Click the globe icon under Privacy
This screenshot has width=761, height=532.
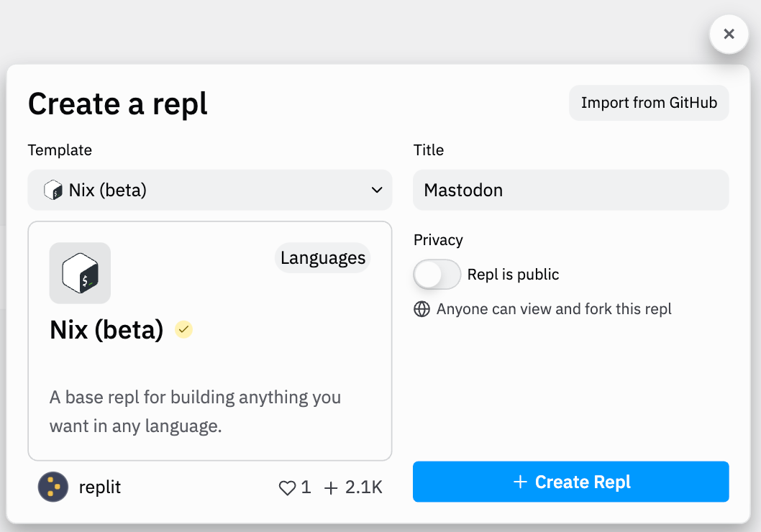point(421,309)
